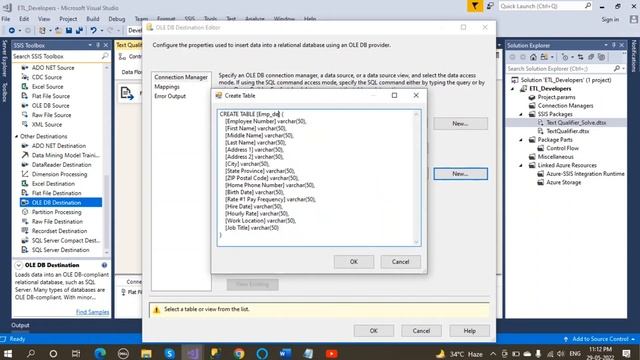Collapse Linked Azure Resources node
The height and width of the screenshot is (360, 640).
521,166
